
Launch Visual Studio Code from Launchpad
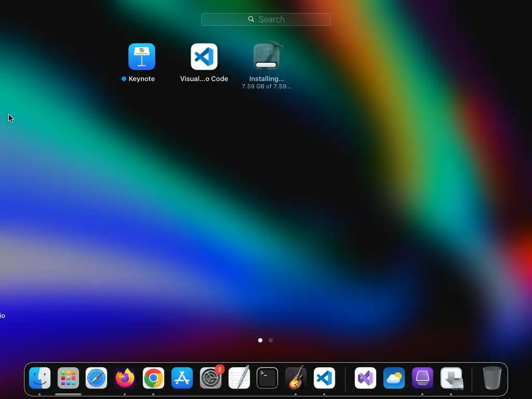(x=204, y=56)
